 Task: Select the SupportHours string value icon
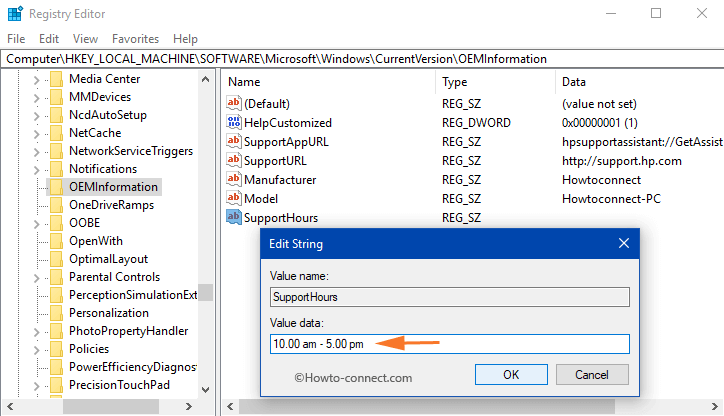[234, 217]
